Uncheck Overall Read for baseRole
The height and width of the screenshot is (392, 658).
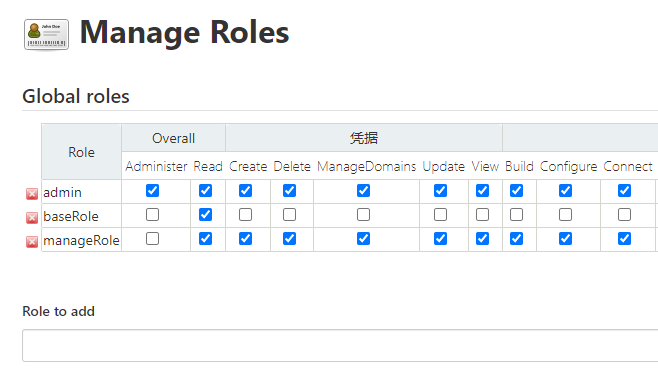pyautogui.click(x=205, y=214)
